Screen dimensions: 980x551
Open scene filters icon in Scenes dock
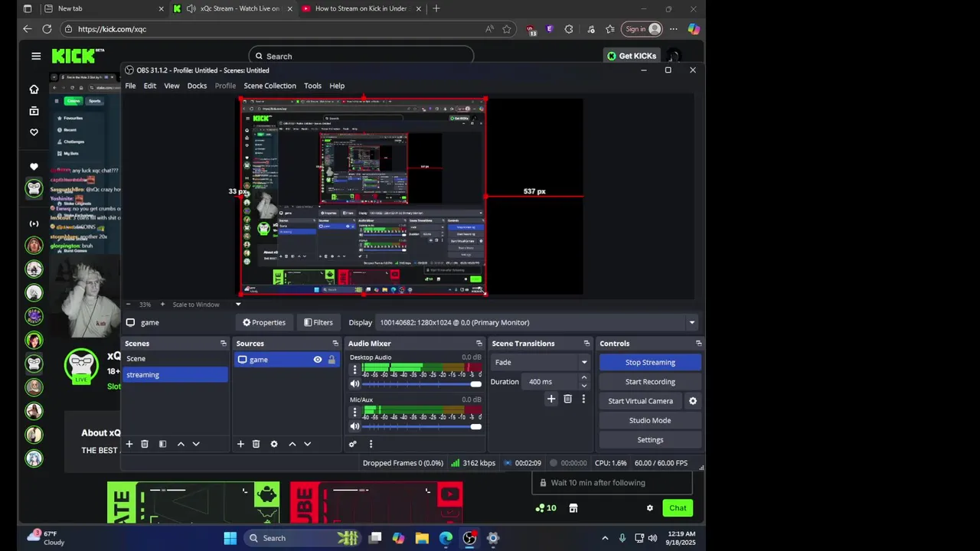click(x=162, y=444)
